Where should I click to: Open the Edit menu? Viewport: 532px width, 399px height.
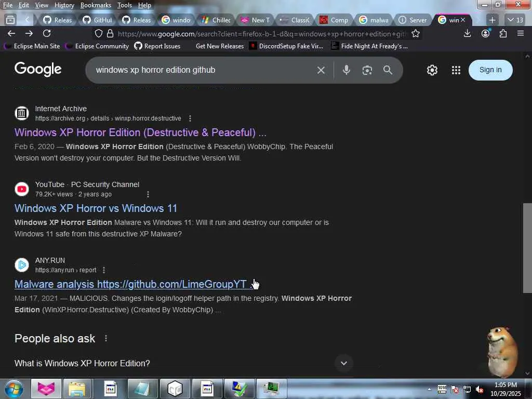pyautogui.click(x=23, y=5)
